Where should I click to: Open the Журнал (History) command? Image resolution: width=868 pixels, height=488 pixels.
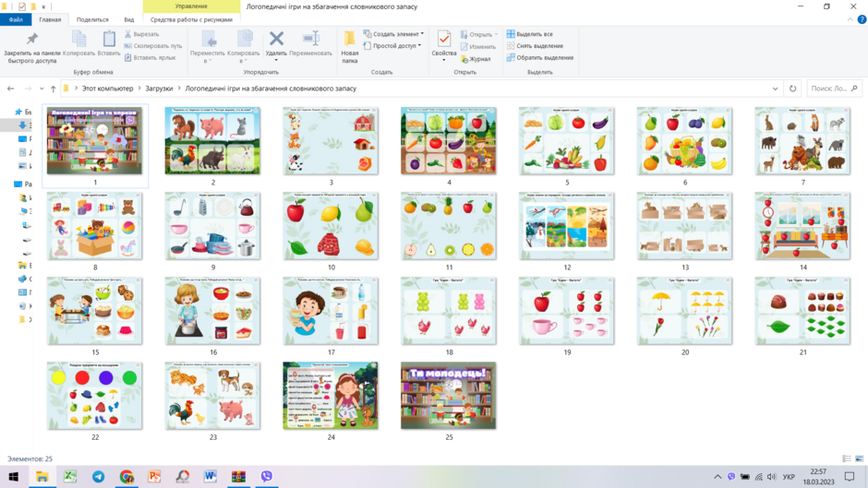click(476, 59)
